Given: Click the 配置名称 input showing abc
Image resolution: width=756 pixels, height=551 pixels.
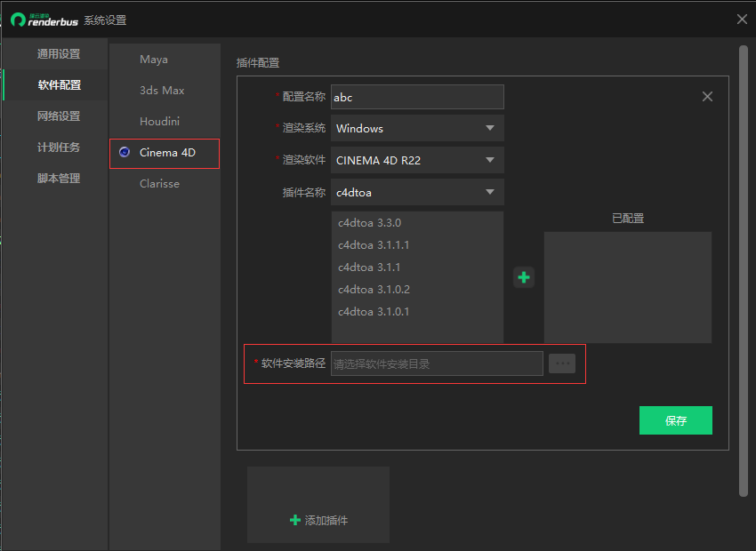Looking at the screenshot, I should (417, 97).
